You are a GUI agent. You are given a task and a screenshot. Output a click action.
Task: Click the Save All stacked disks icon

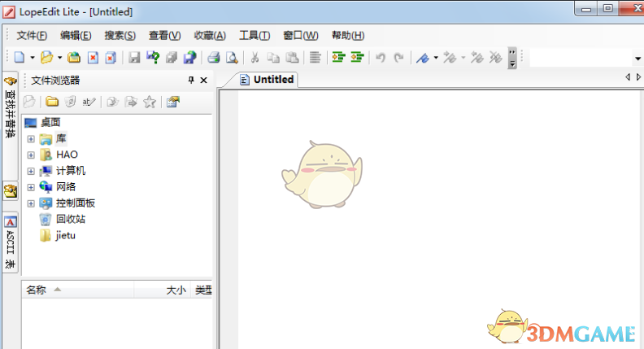coord(172,57)
